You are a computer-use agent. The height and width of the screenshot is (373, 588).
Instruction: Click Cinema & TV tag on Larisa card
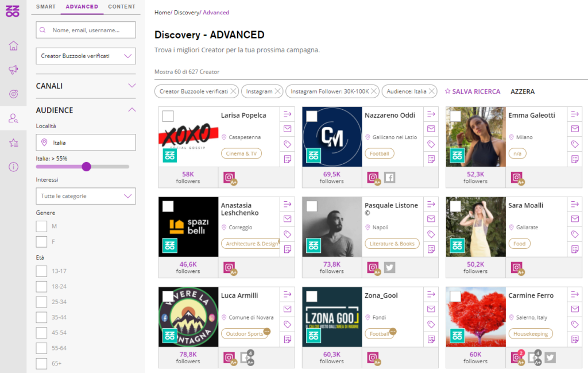[x=242, y=153]
